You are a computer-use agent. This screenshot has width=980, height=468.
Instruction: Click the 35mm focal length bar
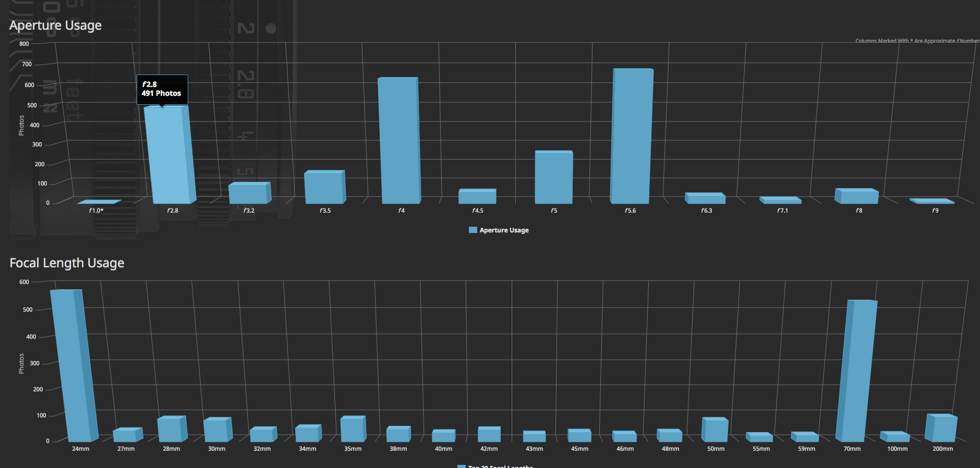(x=352, y=429)
